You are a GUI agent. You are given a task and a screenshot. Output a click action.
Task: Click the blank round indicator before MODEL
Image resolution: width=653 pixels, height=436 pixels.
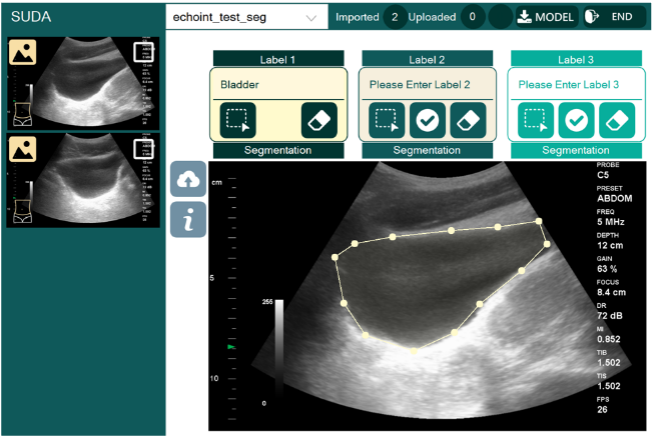[x=500, y=17]
